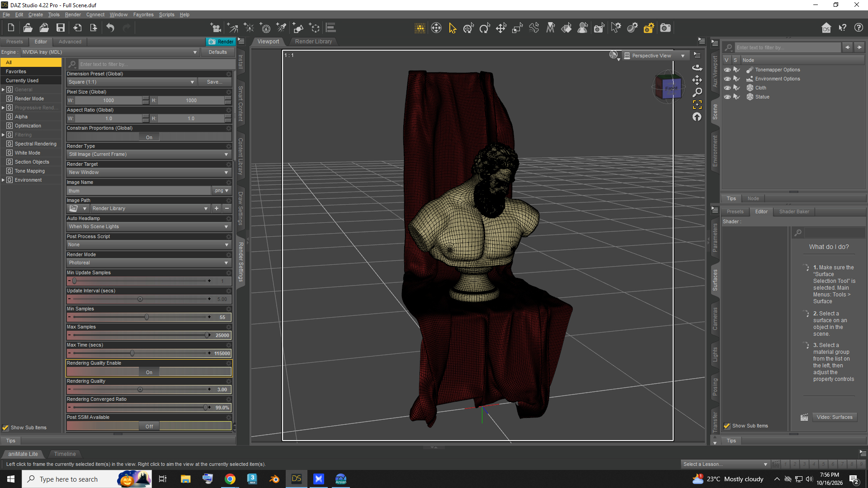Open the Render Target New Window dropdown
Image resolution: width=868 pixels, height=488 pixels.
(149, 172)
